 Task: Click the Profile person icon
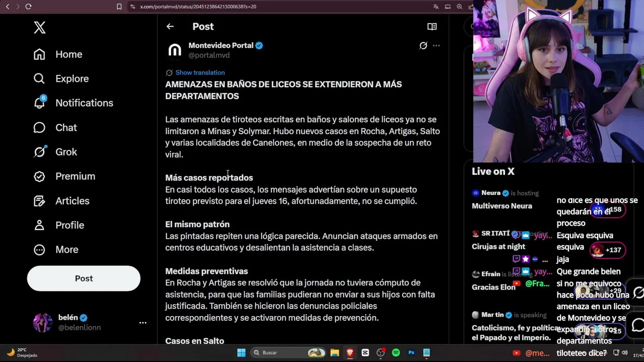pyautogui.click(x=39, y=225)
